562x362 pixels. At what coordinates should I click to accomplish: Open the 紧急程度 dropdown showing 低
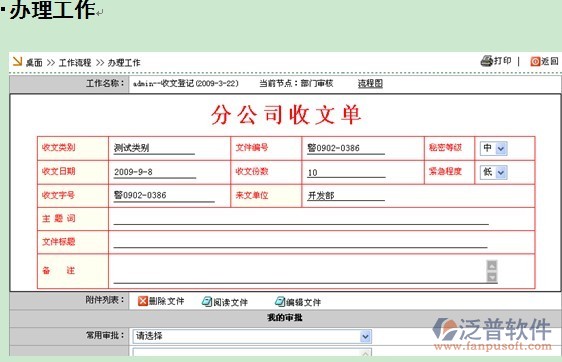(x=494, y=172)
